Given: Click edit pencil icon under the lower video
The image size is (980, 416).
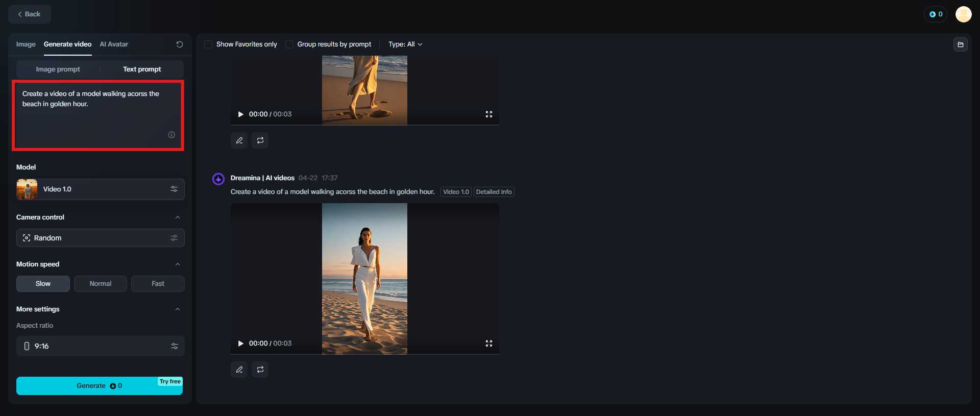Looking at the screenshot, I should point(239,370).
